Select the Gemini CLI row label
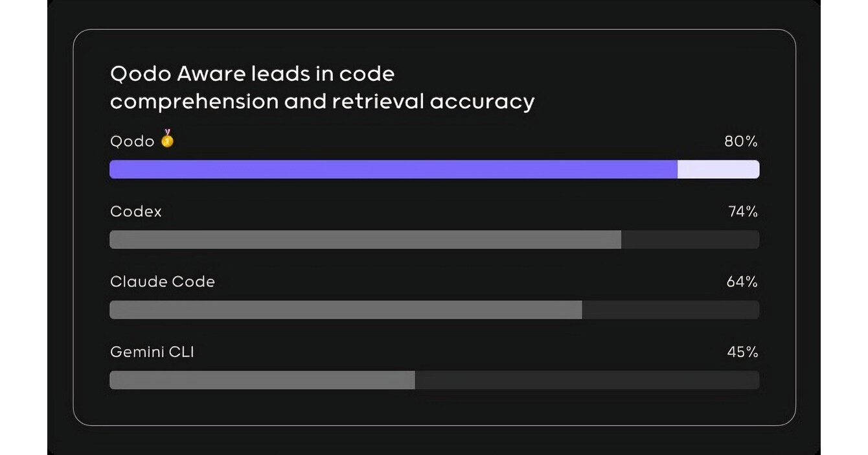 pos(152,352)
